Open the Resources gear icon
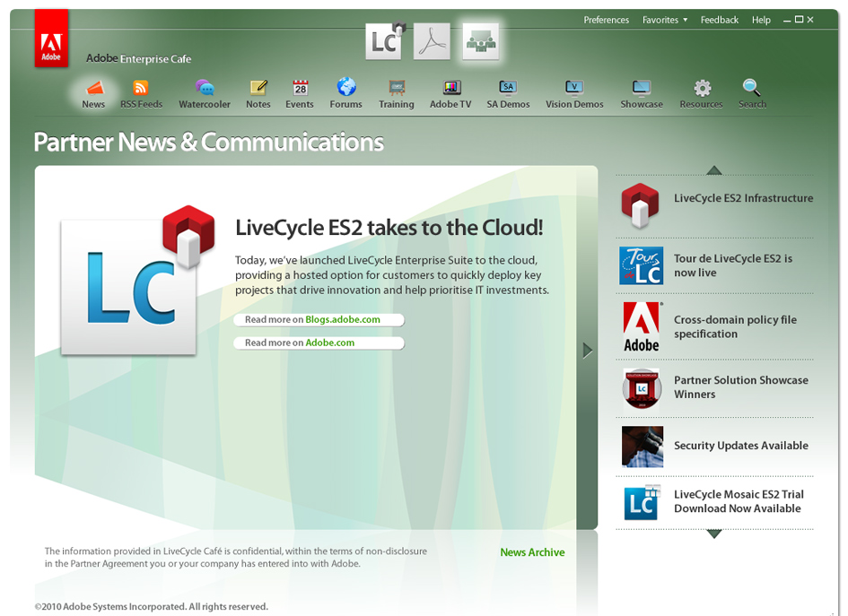This screenshot has width=848, height=616. click(702, 88)
